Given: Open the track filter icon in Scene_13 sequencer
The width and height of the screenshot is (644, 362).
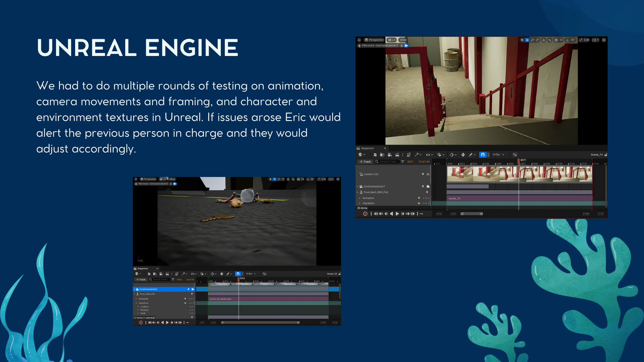Looking at the screenshot, I should coord(402,162).
